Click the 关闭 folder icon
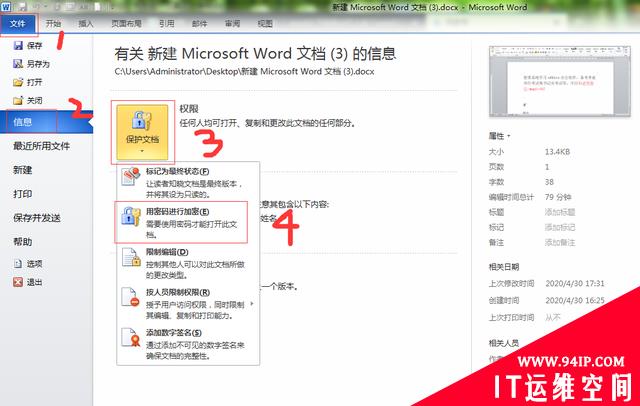This screenshot has width=640, height=406. pyautogui.click(x=18, y=100)
